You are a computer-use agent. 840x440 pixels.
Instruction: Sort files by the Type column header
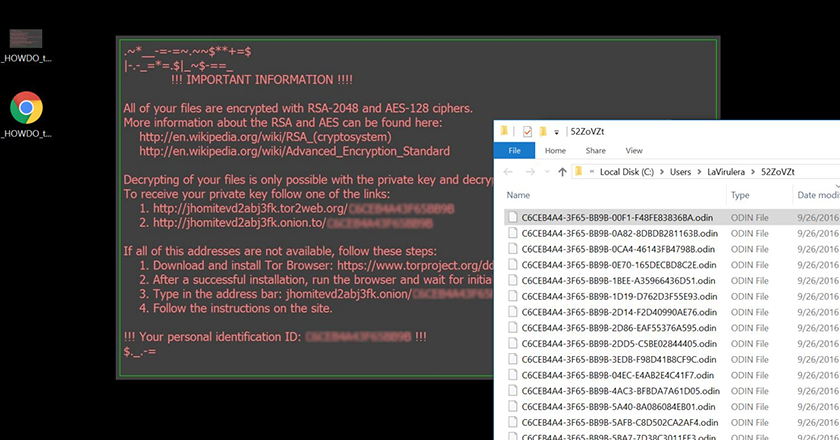coord(740,195)
